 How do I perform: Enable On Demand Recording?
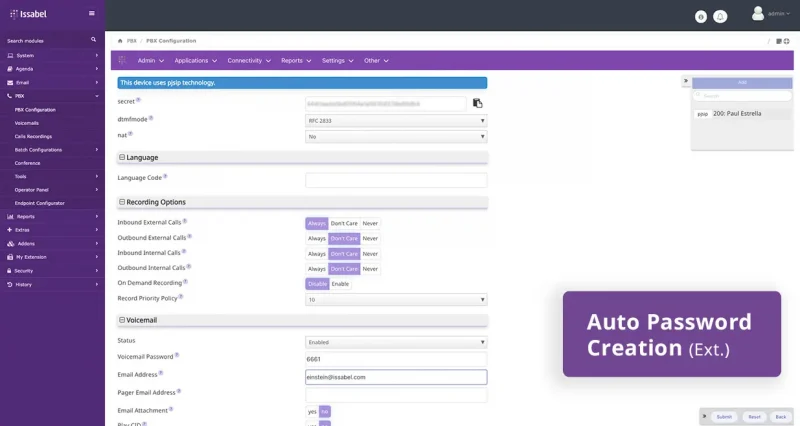point(340,284)
